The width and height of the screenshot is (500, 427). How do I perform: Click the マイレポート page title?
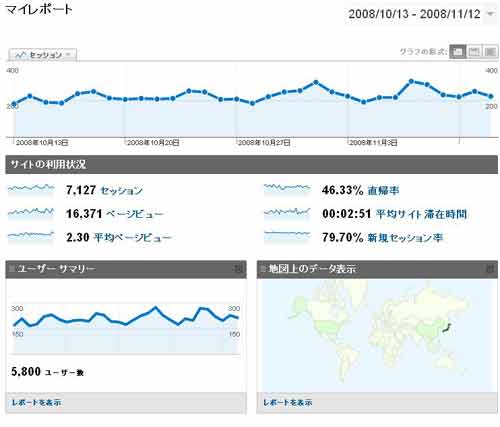point(39,9)
